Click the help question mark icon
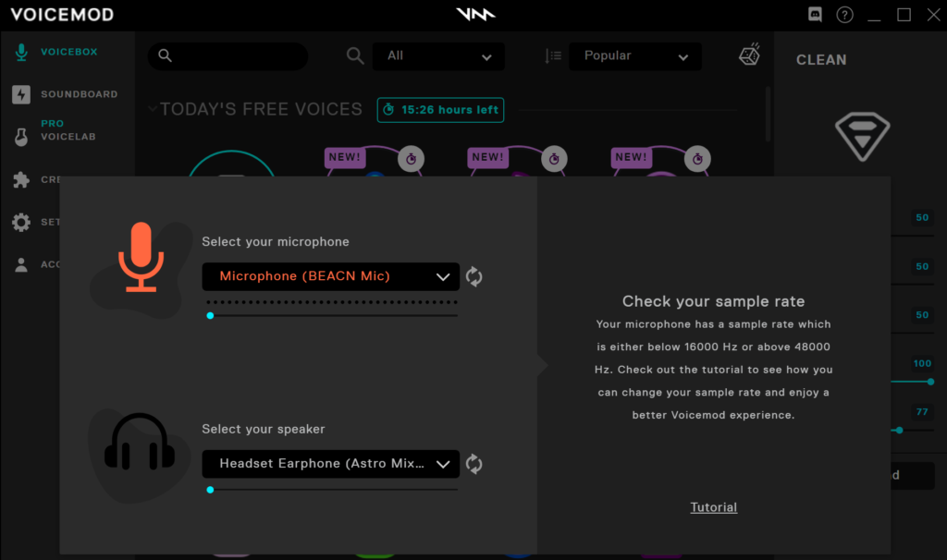947x560 pixels. click(844, 15)
